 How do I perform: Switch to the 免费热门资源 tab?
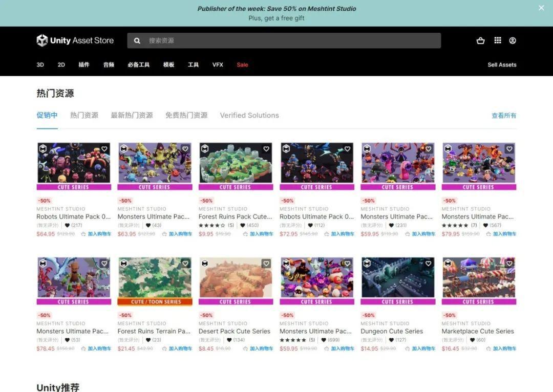coord(186,115)
